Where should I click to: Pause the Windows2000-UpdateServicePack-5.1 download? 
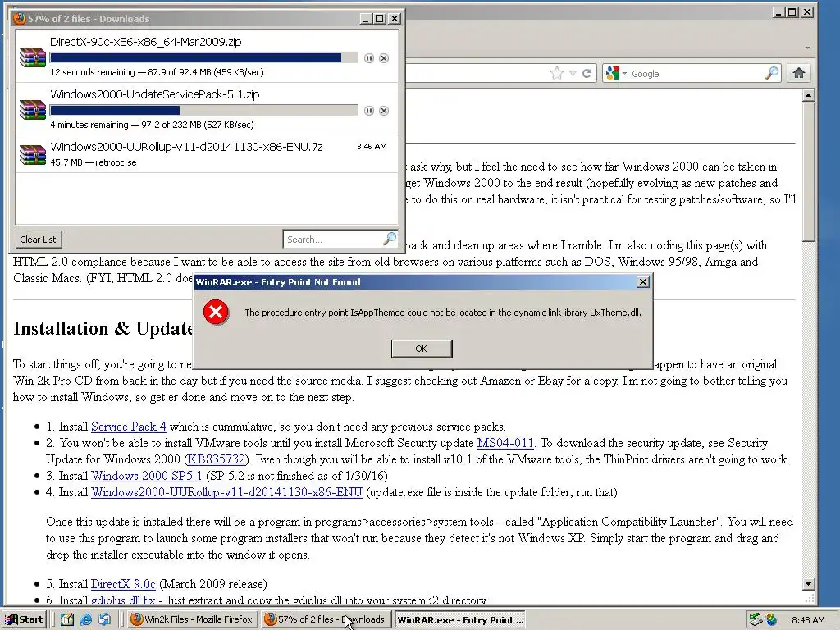click(x=368, y=111)
